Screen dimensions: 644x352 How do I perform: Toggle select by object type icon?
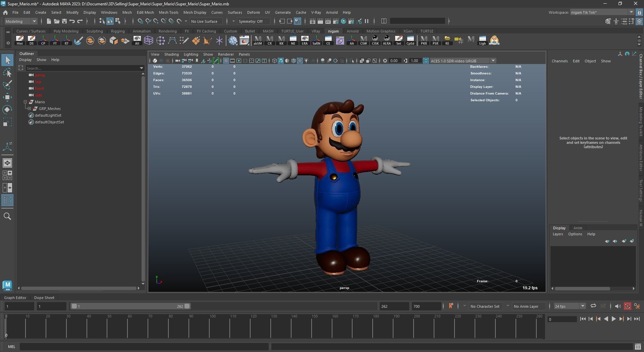pos(110,21)
